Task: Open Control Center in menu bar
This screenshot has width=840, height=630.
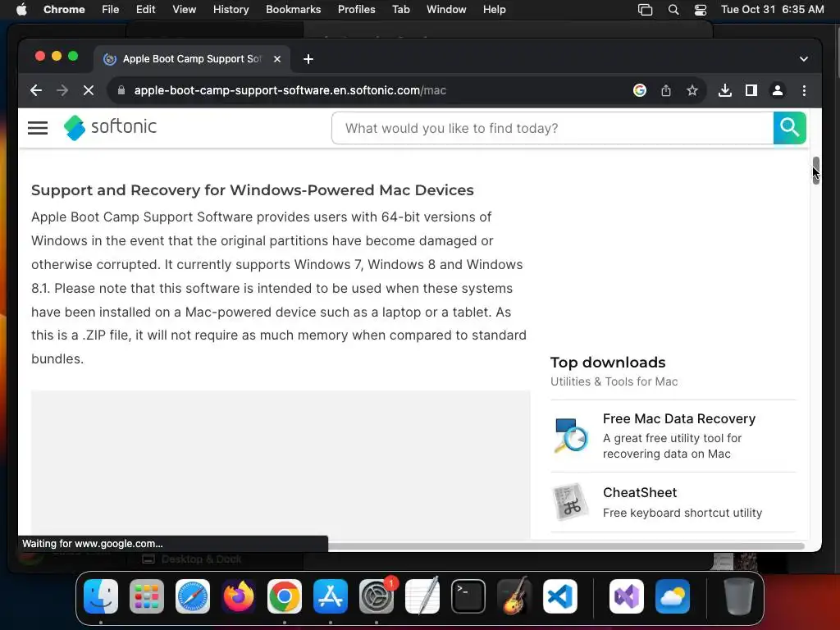Action: (x=701, y=10)
